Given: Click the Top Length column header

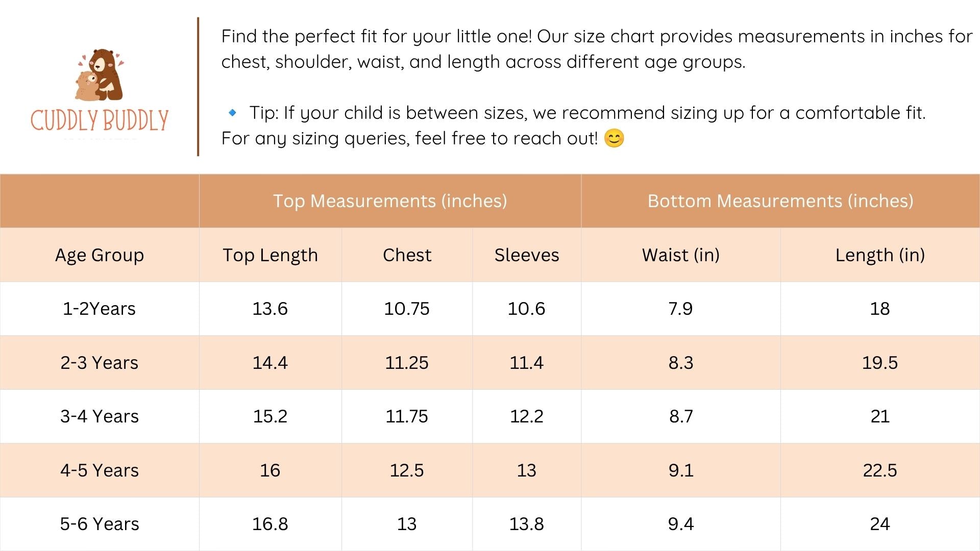Looking at the screenshot, I should [270, 255].
